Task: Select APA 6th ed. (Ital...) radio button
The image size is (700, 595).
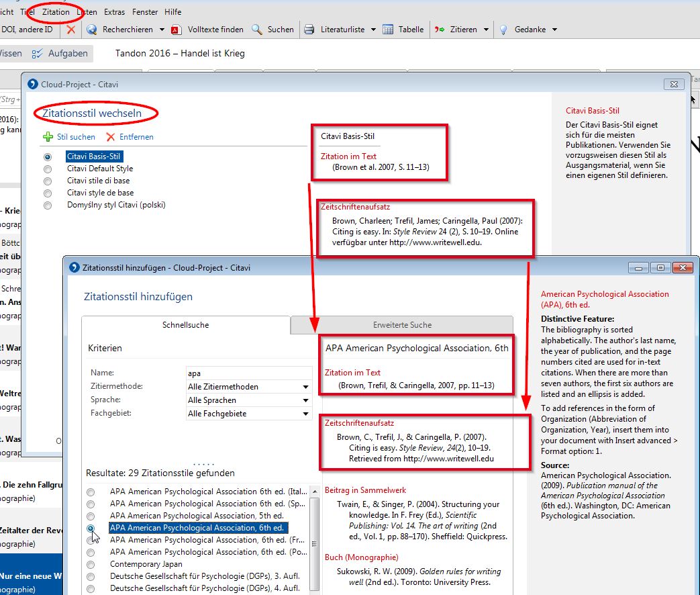Action: pyautogui.click(x=91, y=492)
